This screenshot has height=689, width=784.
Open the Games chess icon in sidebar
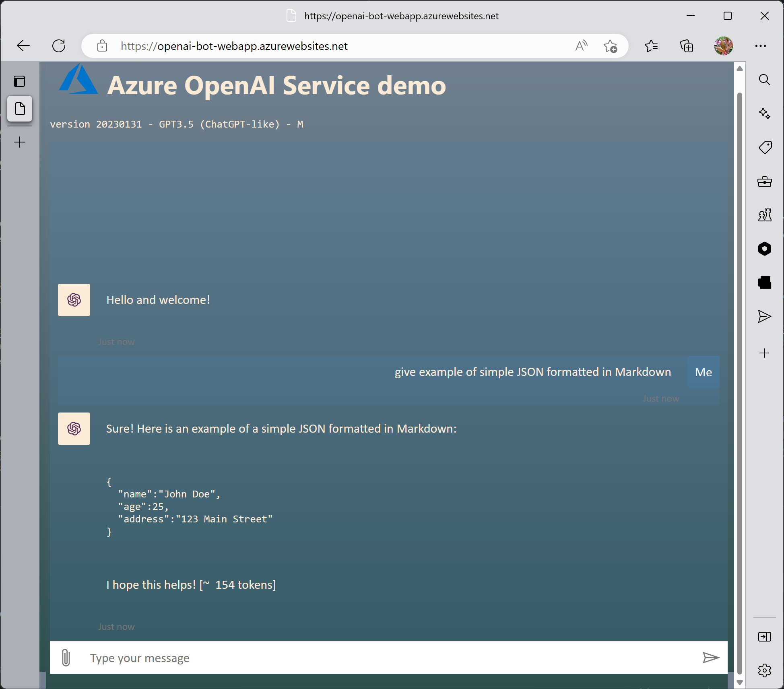point(764,215)
